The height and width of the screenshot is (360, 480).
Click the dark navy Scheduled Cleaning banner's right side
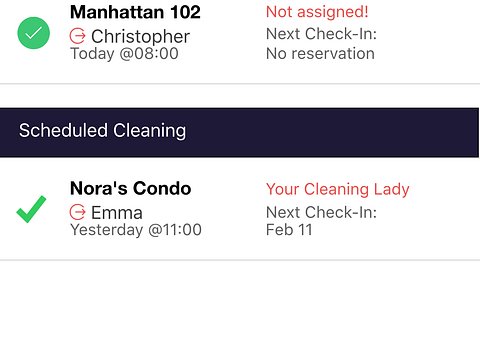click(367, 132)
